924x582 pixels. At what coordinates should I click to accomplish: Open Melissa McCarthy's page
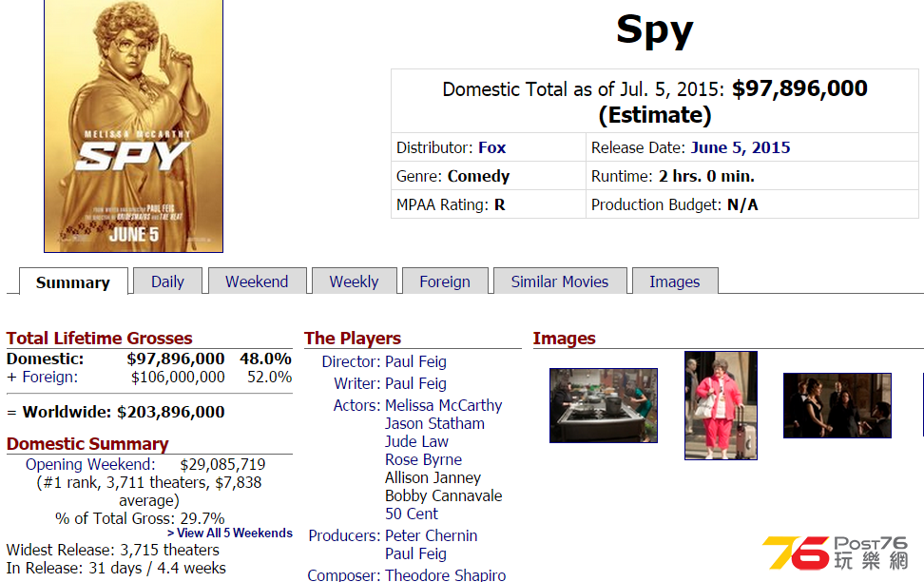click(444, 405)
